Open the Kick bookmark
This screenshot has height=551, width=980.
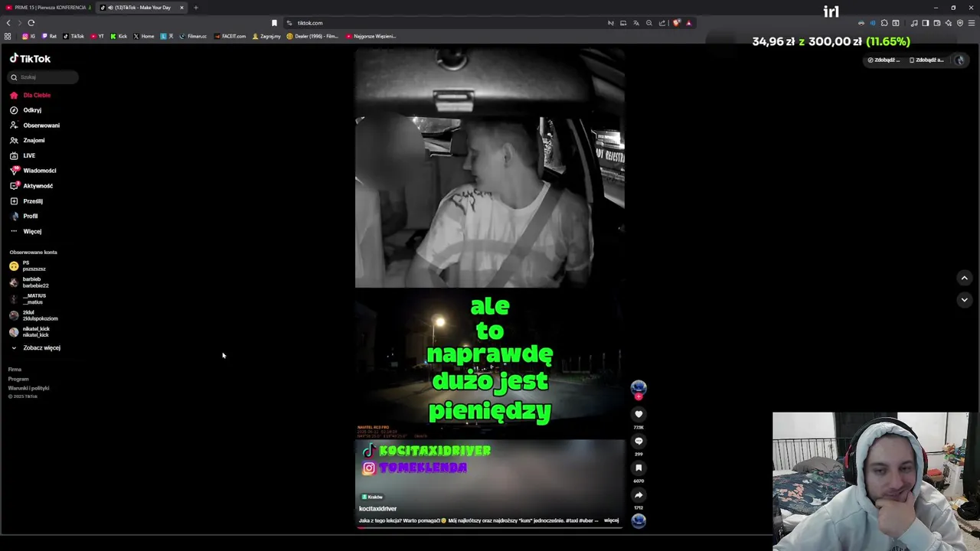tap(119, 36)
